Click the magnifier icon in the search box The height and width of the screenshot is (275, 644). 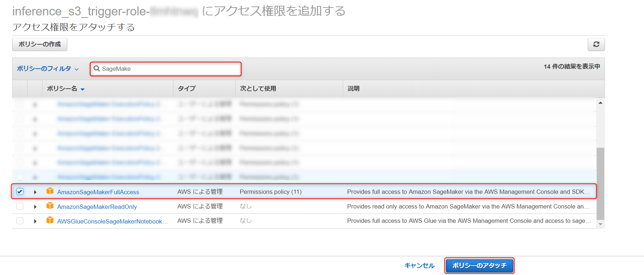(97, 68)
